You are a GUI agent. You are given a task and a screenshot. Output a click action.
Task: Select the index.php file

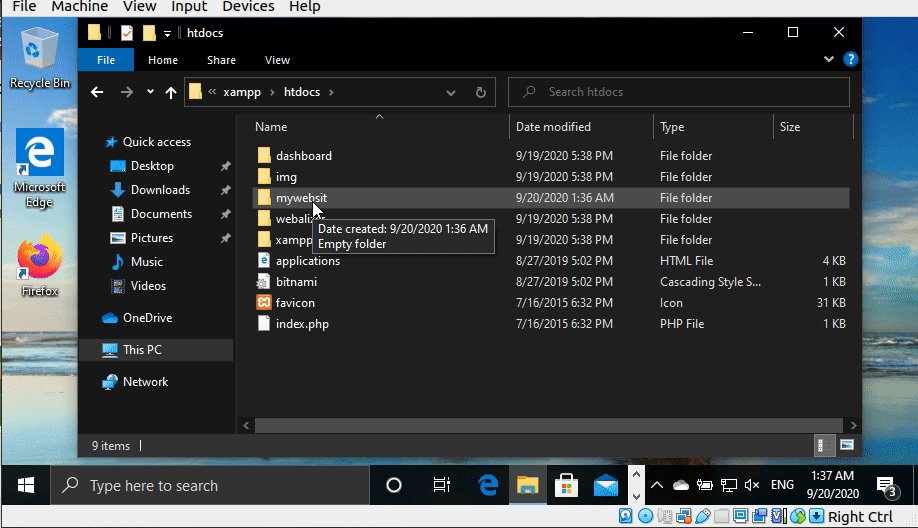pyautogui.click(x=302, y=324)
